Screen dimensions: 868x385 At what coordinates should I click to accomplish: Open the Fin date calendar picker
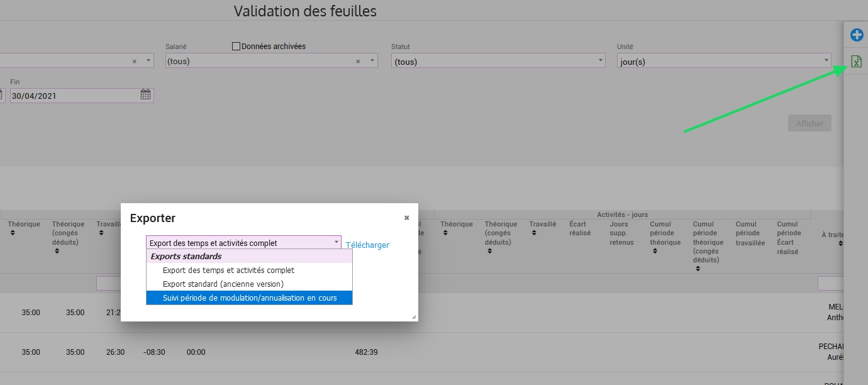click(x=145, y=95)
